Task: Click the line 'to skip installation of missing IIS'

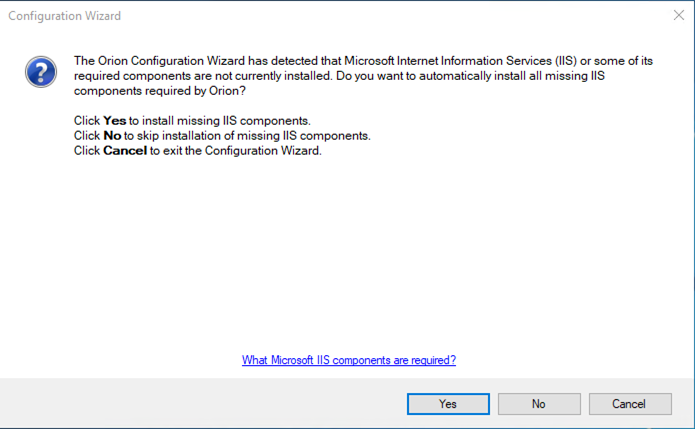Action: click(247, 136)
